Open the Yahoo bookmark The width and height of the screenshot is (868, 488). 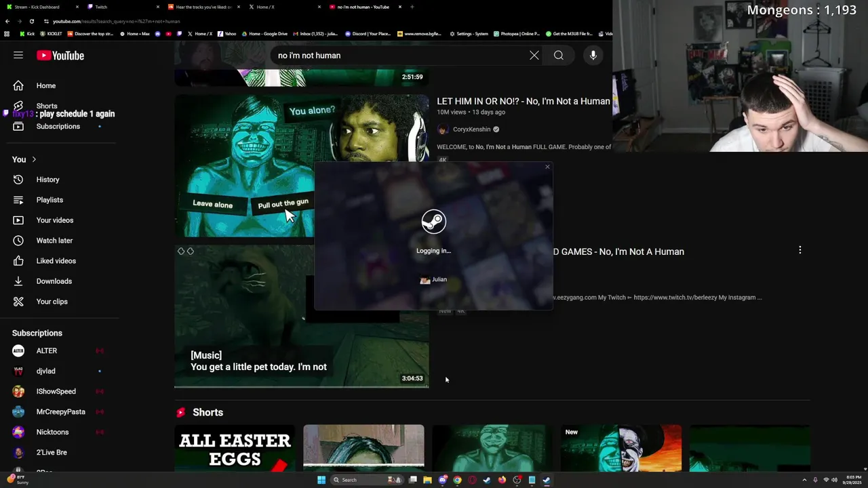tap(227, 34)
